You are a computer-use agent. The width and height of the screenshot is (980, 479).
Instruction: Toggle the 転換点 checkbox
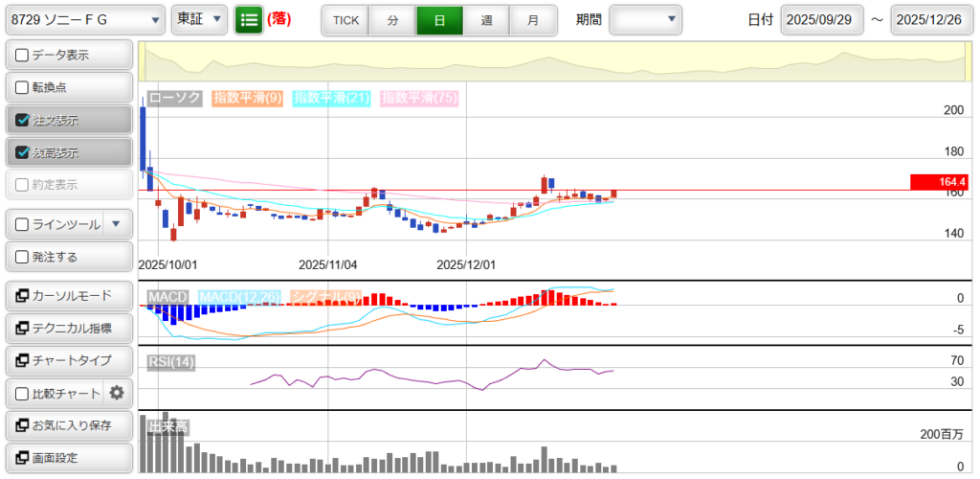tap(23, 88)
